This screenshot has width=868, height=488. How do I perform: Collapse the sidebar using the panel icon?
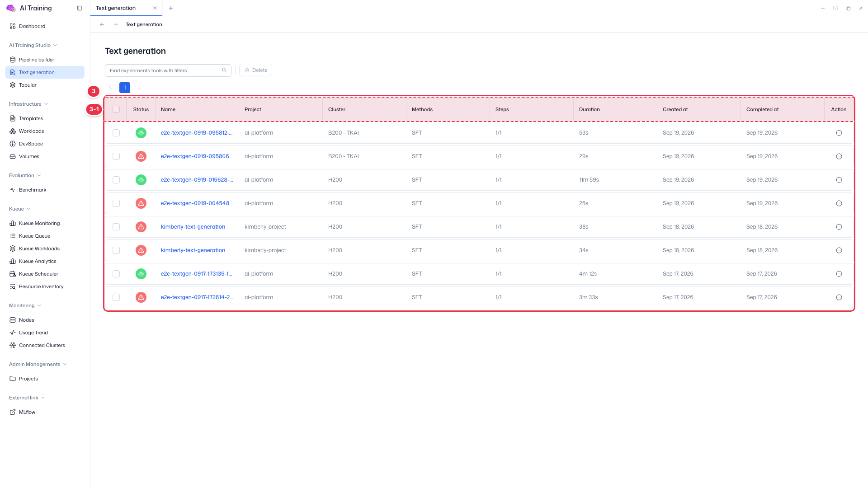(x=80, y=8)
